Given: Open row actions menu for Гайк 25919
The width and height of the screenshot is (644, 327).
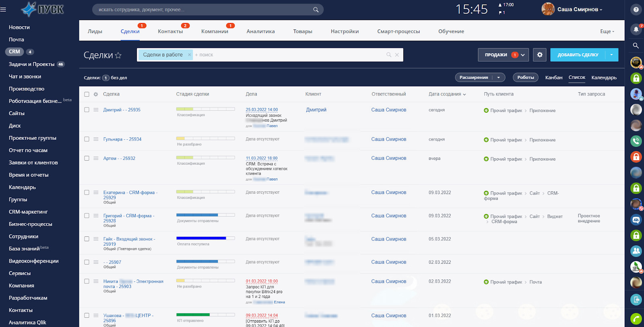Looking at the screenshot, I should coord(96,239).
